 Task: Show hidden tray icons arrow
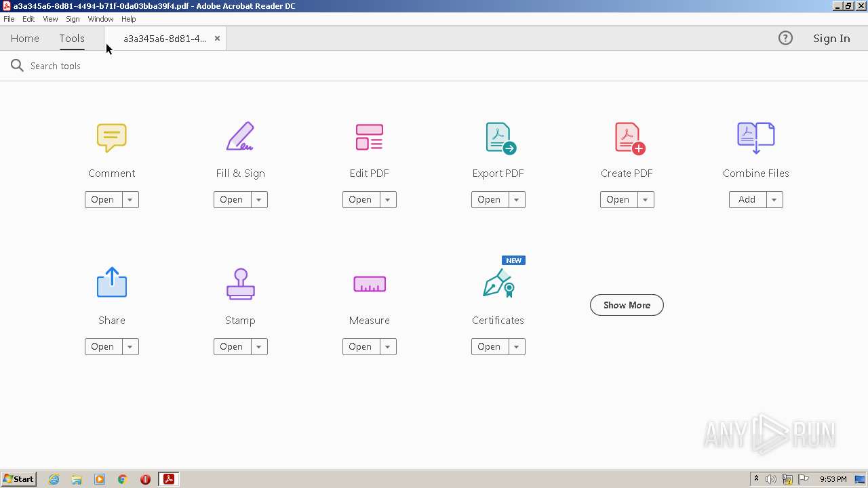[x=756, y=479]
